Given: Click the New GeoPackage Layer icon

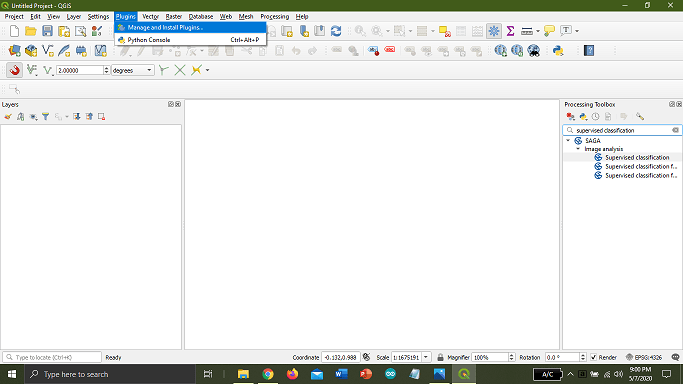Looking at the screenshot, I should [x=31, y=51].
